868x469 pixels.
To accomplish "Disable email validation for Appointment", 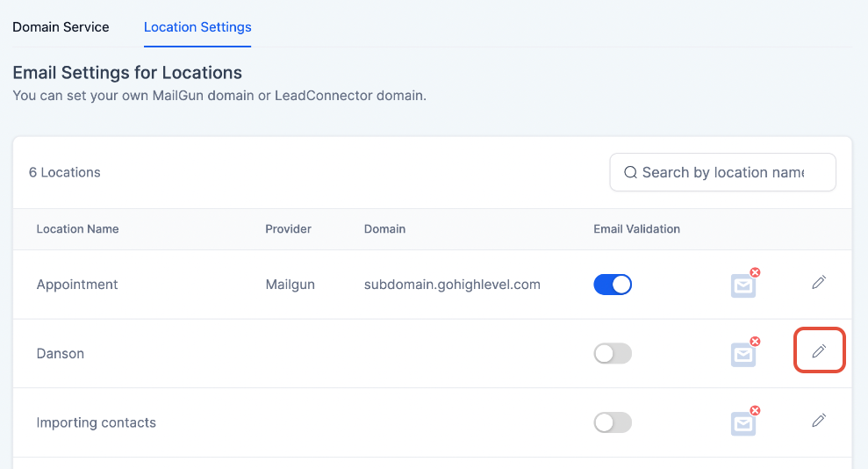I will [x=613, y=285].
